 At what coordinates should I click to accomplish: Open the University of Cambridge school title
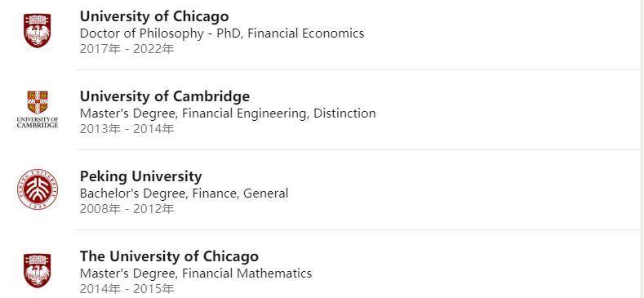(x=165, y=96)
